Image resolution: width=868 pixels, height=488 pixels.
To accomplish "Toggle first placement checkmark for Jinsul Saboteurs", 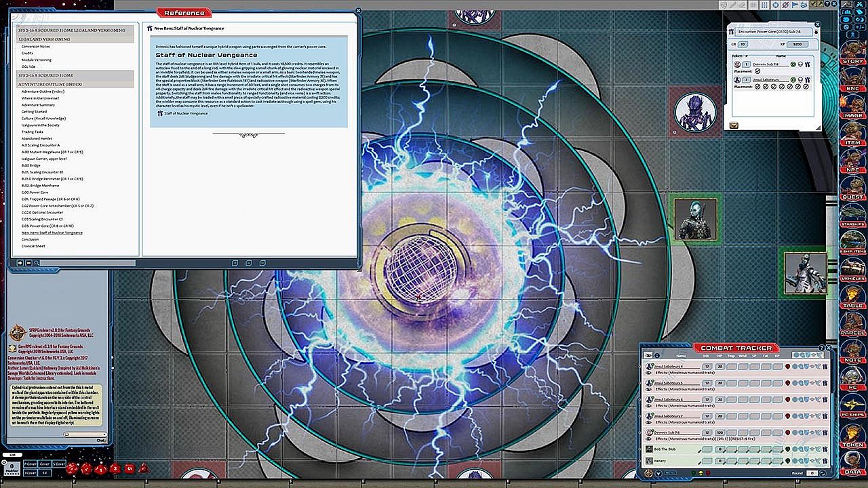I will click(757, 87).
